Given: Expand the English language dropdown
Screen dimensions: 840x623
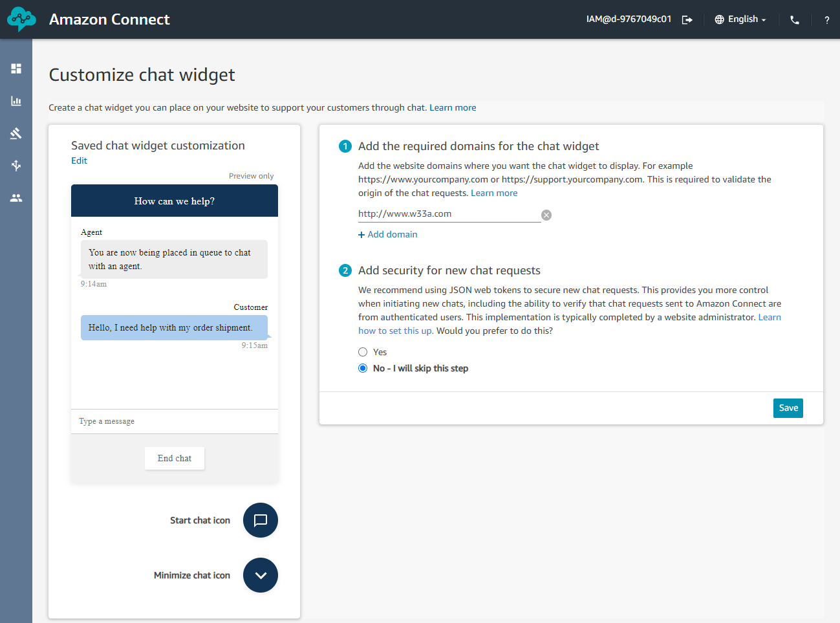Looking at the screenshot, I should tap(740, 19).
